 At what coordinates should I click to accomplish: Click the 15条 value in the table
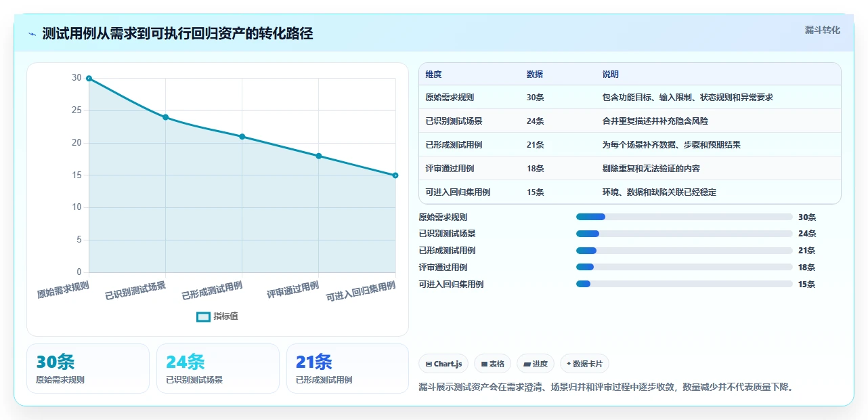(x=535, y=192)
